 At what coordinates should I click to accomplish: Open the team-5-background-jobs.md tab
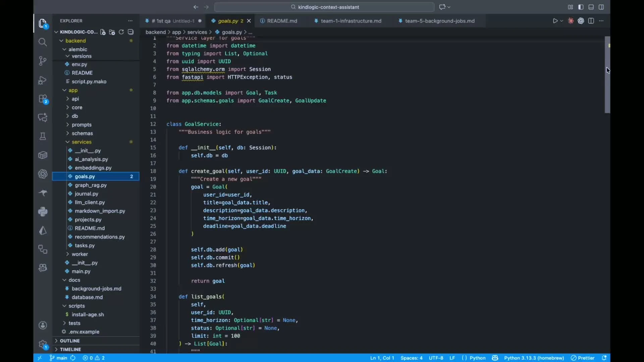440,20
